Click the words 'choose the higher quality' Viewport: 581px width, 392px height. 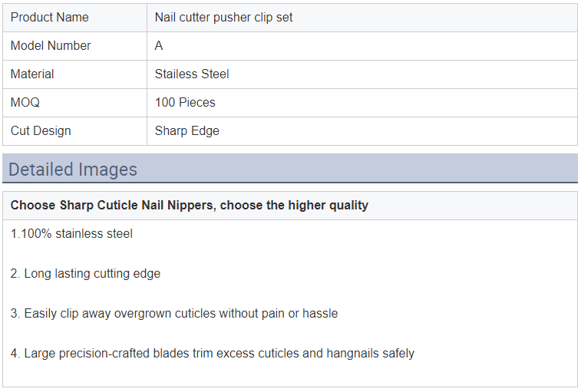294,206
